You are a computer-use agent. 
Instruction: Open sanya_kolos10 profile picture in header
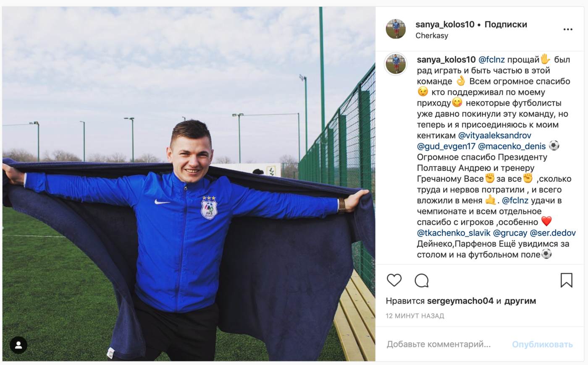[396, 29]
